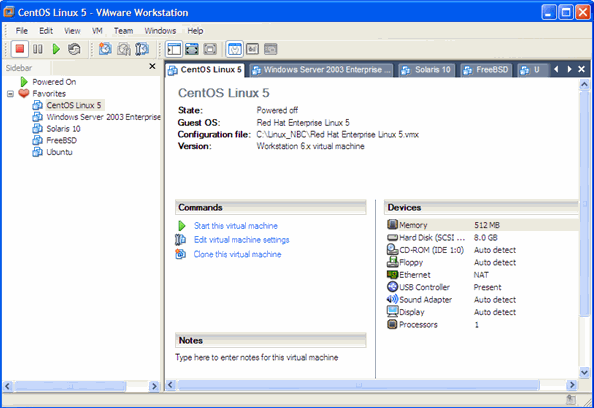594x408 pixels.
Task: Click the status bar icon at bottom right
Action: [x=571, y=400]
